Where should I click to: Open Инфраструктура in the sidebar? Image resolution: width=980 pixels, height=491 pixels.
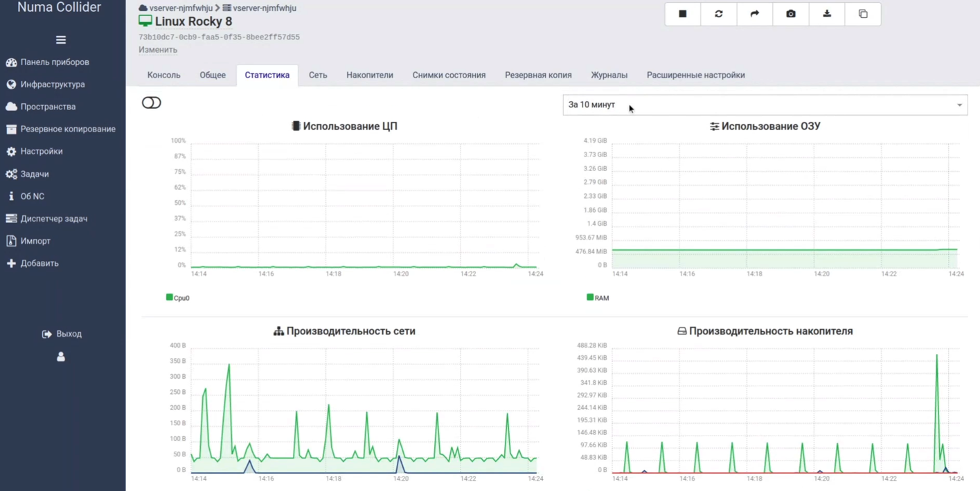[x=53, y=84]
